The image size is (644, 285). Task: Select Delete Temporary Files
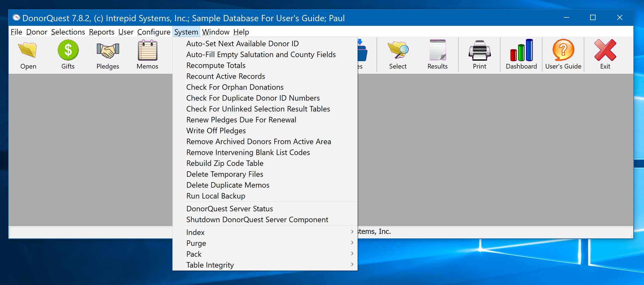(265, 174)
